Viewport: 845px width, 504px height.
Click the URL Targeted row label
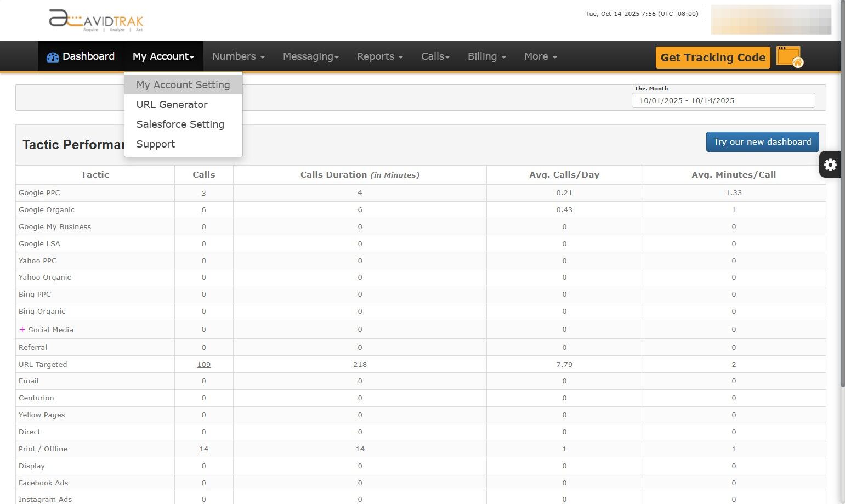tap(43, 365)
